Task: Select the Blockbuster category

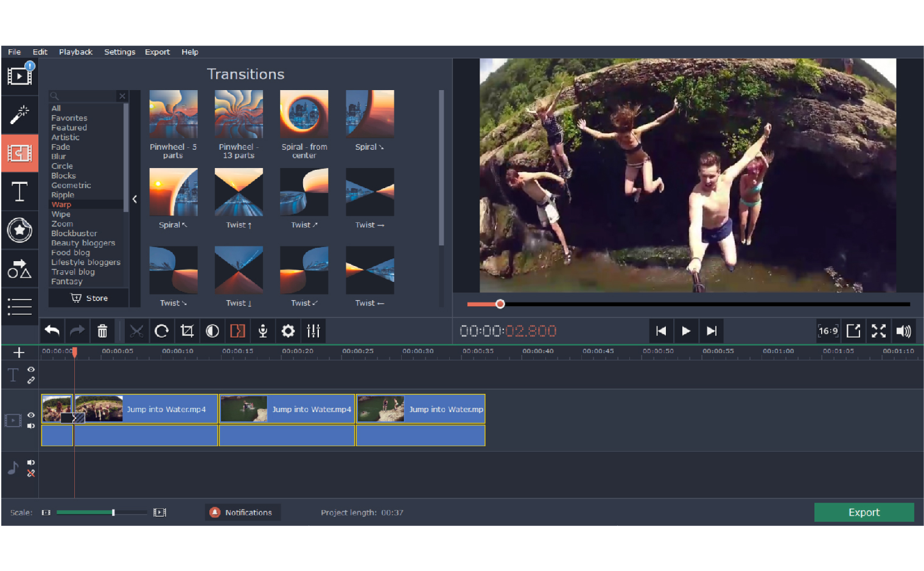Action: click(74, 233)
